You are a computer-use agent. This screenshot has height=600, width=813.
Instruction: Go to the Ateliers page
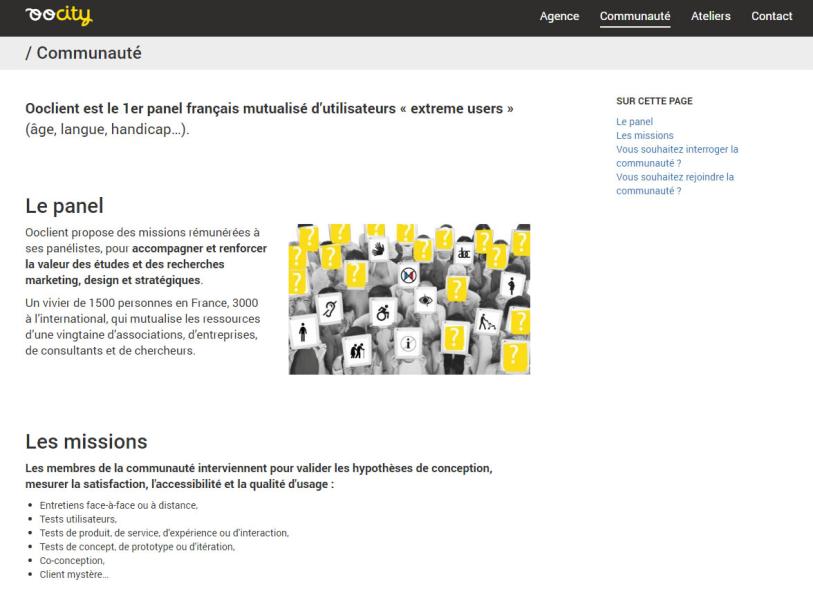point(710,16)
